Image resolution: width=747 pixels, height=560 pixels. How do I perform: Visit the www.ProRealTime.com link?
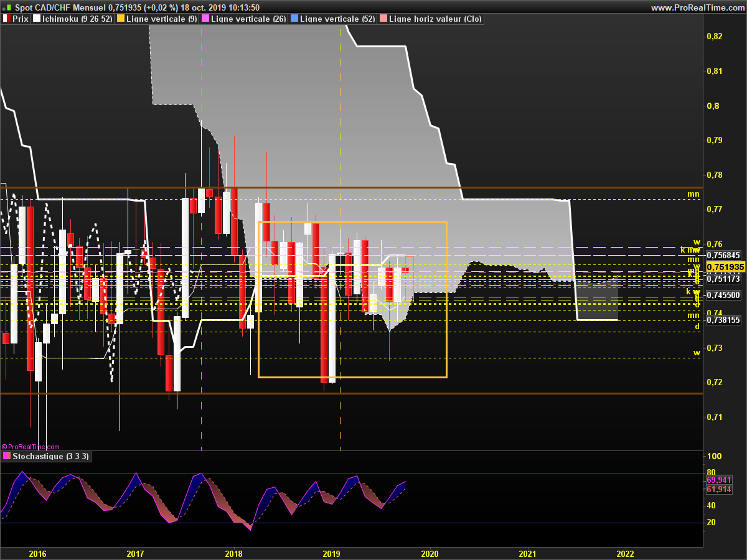[x=697, y=7]
